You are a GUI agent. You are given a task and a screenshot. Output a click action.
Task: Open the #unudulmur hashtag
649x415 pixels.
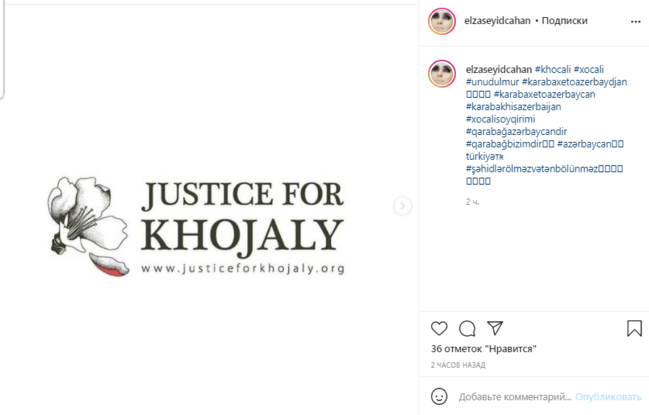coord(492,82)
